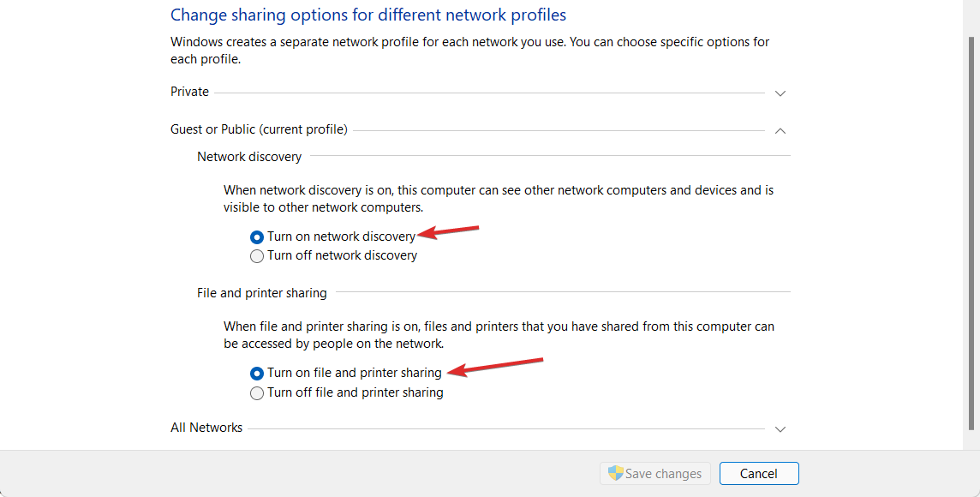Click the Guest or Public (current profile) heading
The image size is (980, 497).
259,129
